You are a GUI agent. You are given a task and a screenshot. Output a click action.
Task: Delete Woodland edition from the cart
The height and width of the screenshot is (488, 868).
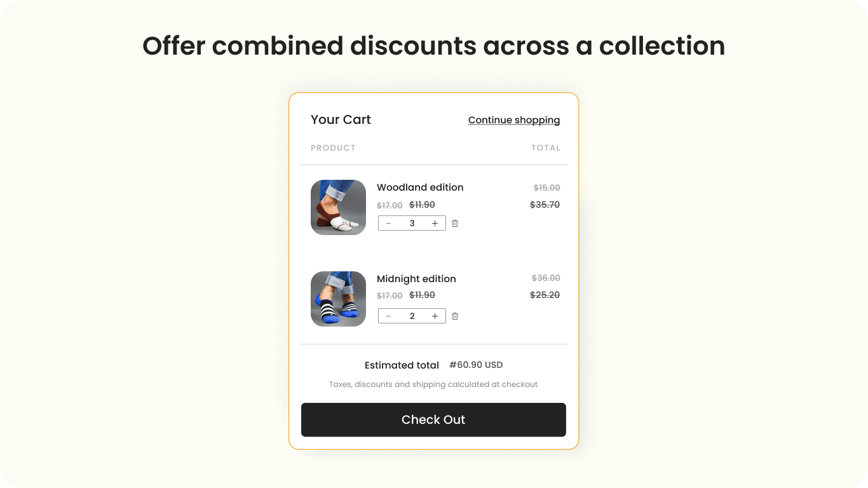pyautogui.click(x=455, y=223)
